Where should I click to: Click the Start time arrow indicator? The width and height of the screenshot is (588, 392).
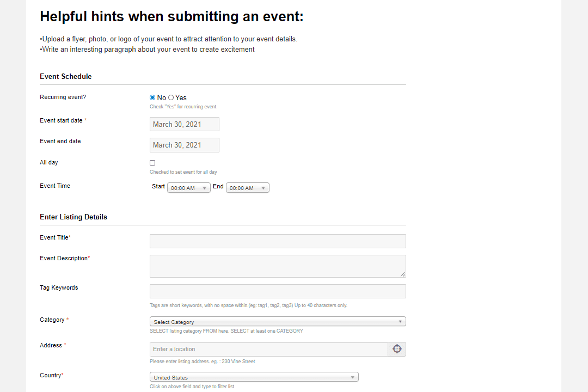pyautogui.click(x=204, y=188)
